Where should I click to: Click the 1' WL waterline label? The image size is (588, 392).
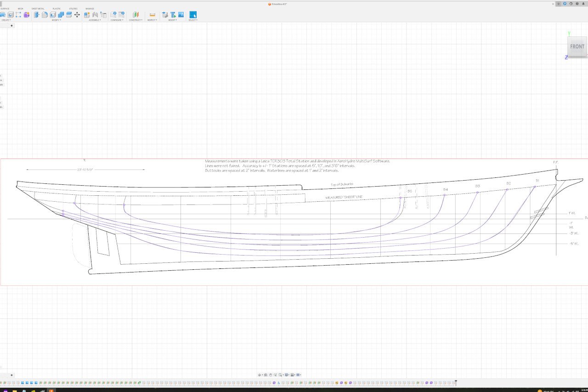click(572, 213)
